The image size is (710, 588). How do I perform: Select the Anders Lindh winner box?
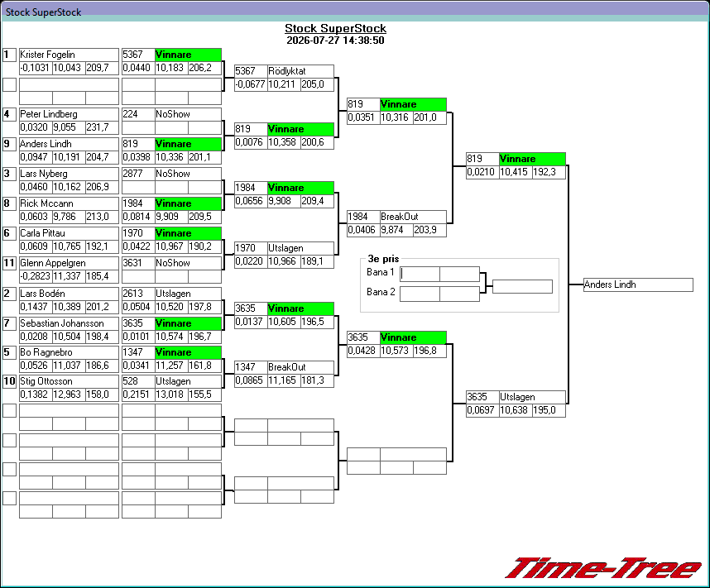point(638,284)
